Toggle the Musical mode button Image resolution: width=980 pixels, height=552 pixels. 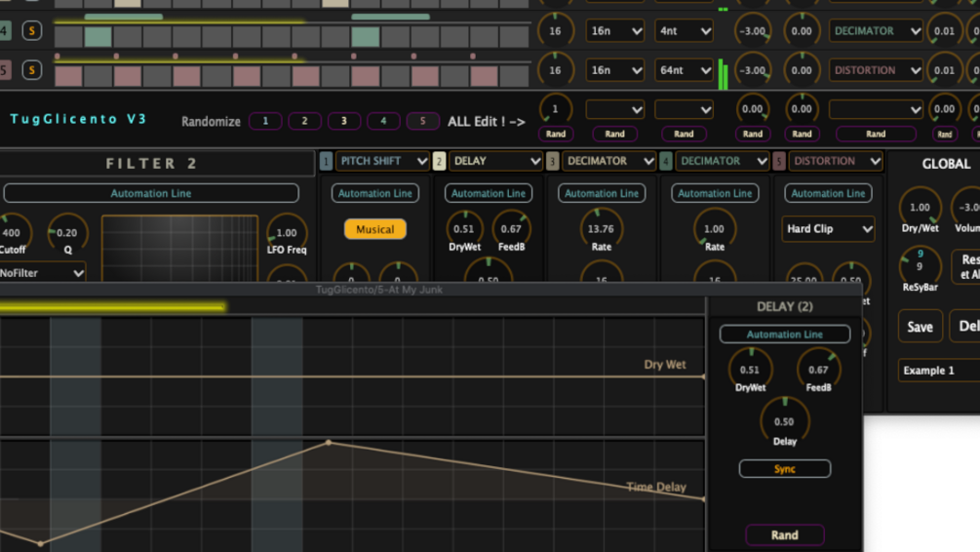[x=375, y=229]
